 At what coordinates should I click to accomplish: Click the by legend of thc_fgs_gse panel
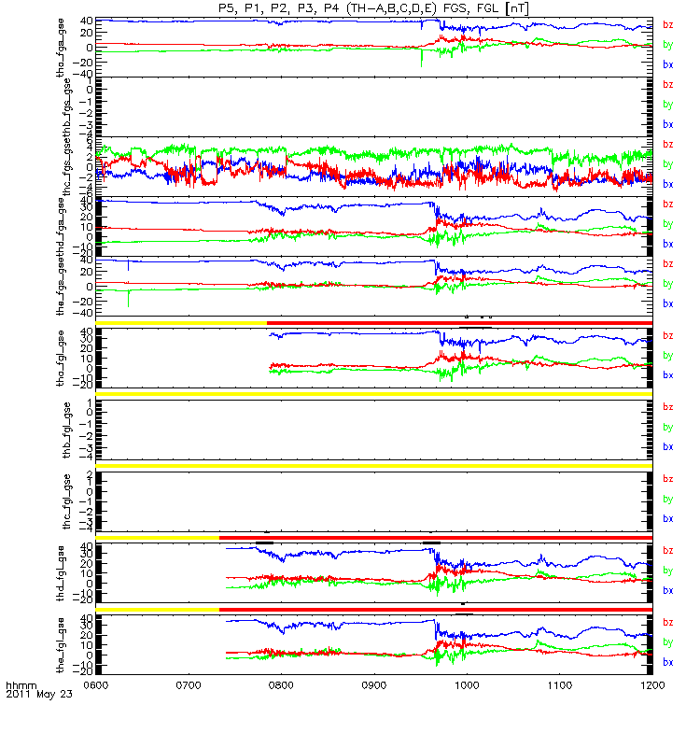pyautogui.click(x=668, y=164)
